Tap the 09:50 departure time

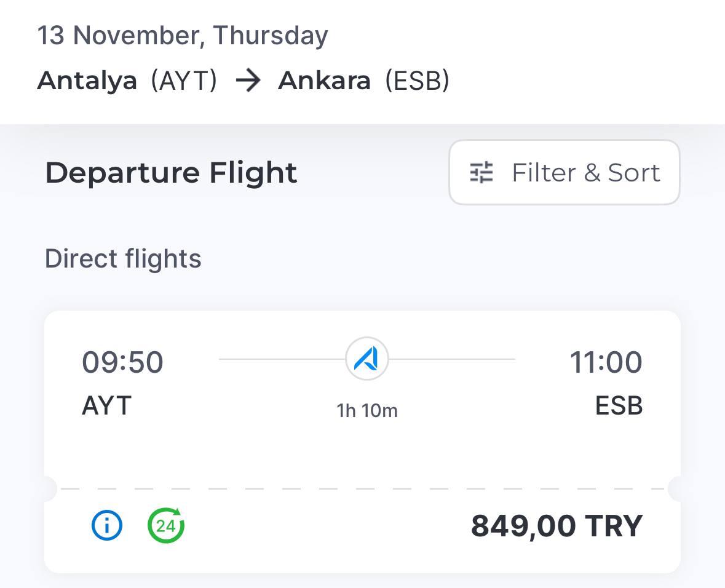[122, 362]
